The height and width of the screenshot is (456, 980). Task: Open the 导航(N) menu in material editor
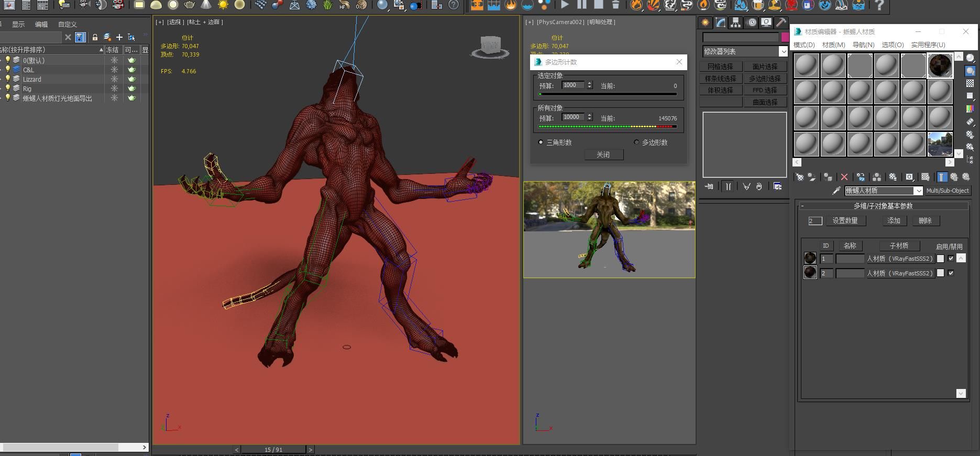pyautogui.click(x=863, y=45)
